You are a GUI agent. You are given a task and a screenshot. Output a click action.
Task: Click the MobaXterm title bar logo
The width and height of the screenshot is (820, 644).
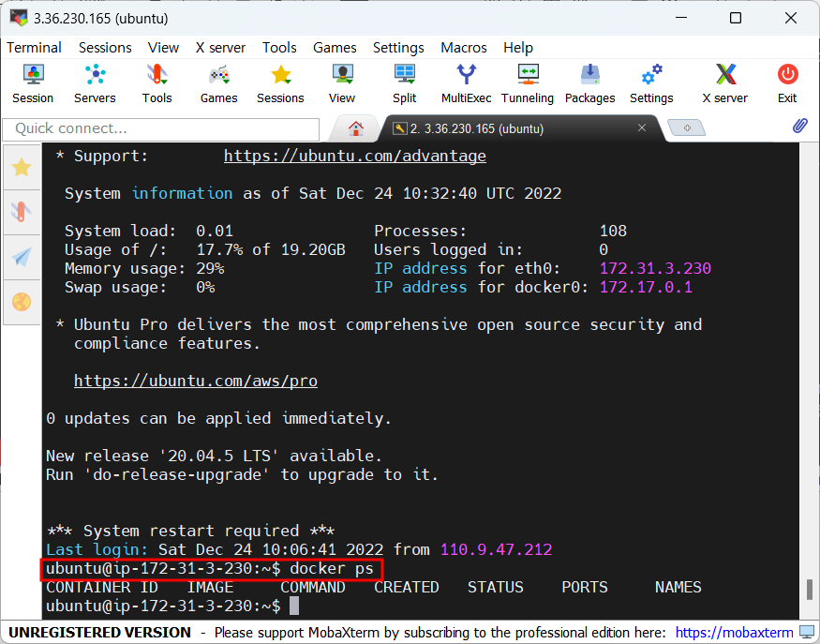[19, 18]
